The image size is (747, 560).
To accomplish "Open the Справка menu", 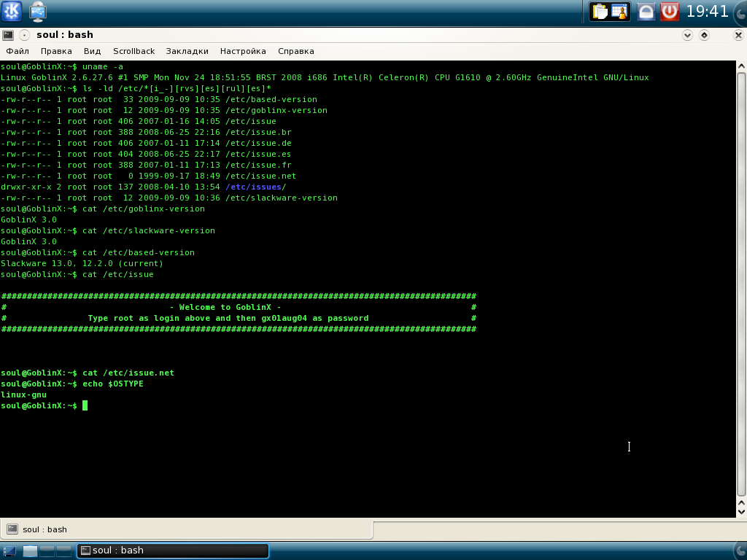I will point(296,51).
